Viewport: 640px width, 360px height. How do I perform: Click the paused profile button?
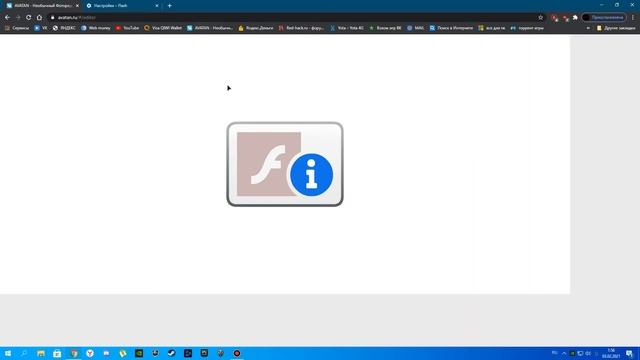point(604,18)
